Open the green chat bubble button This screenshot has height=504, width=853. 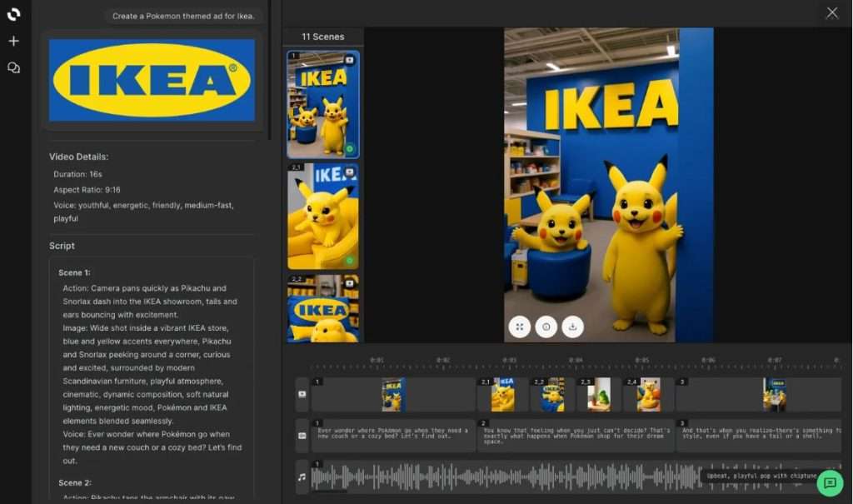pyautogui.click(x=830, y=483)
